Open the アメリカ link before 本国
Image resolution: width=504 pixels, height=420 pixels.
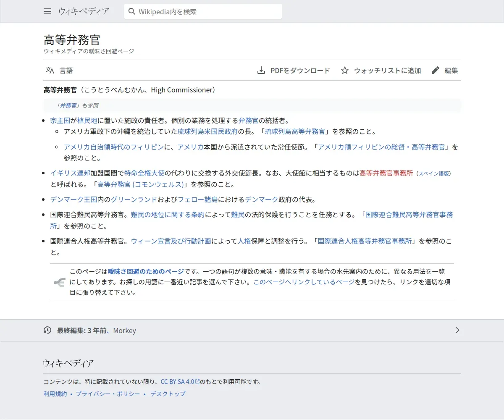pyautogui.click(x=190, y=147)
